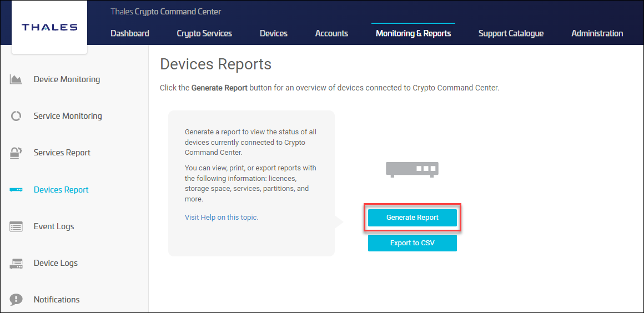Click the Device Monitoring chart icon

coord(16,79)
